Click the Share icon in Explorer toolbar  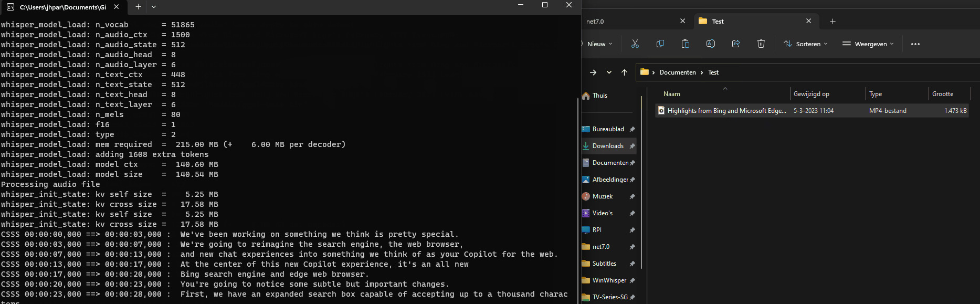point(736,44)
